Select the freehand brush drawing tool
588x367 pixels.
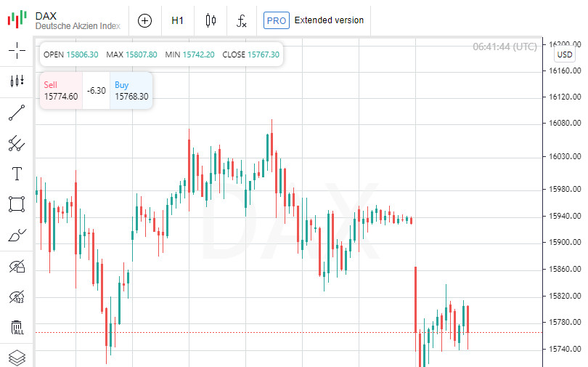(x=17, y=235)
